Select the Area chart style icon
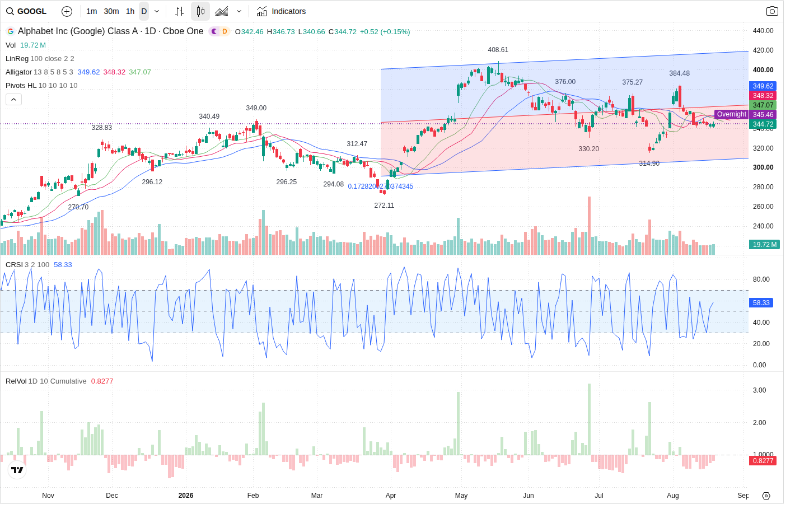The image size is (795, 532). click(x=222, y=11)
